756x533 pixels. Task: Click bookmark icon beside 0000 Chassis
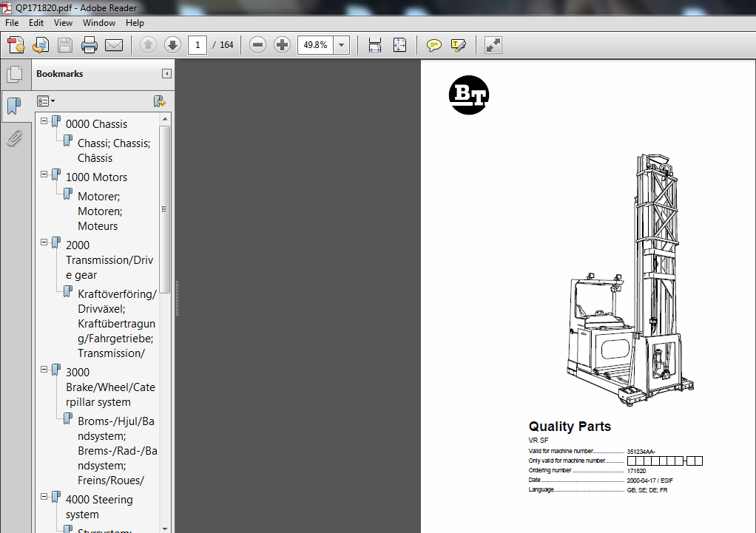(56, 121)
